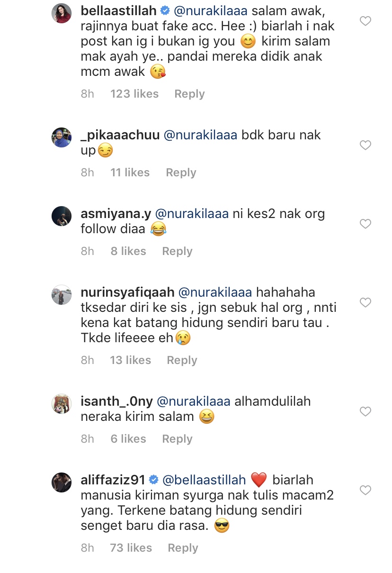392x573 pixels.
Task: Reply to _pikaaachuu's comment
Action: [x=181, y=173]
